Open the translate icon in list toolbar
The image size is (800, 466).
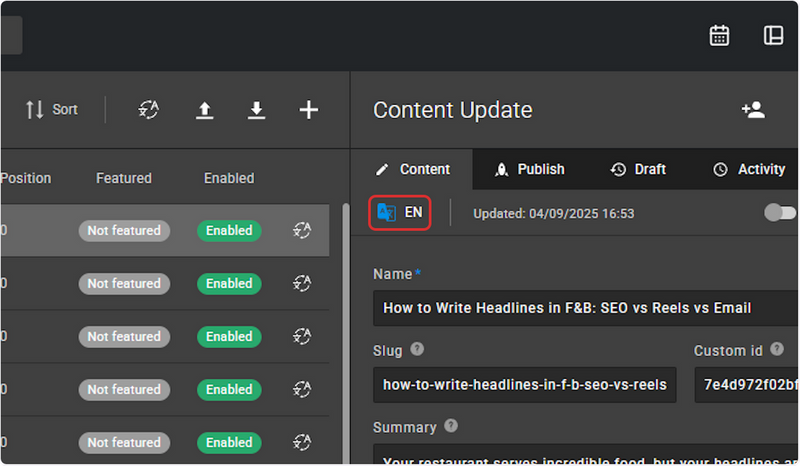[149, 110]
